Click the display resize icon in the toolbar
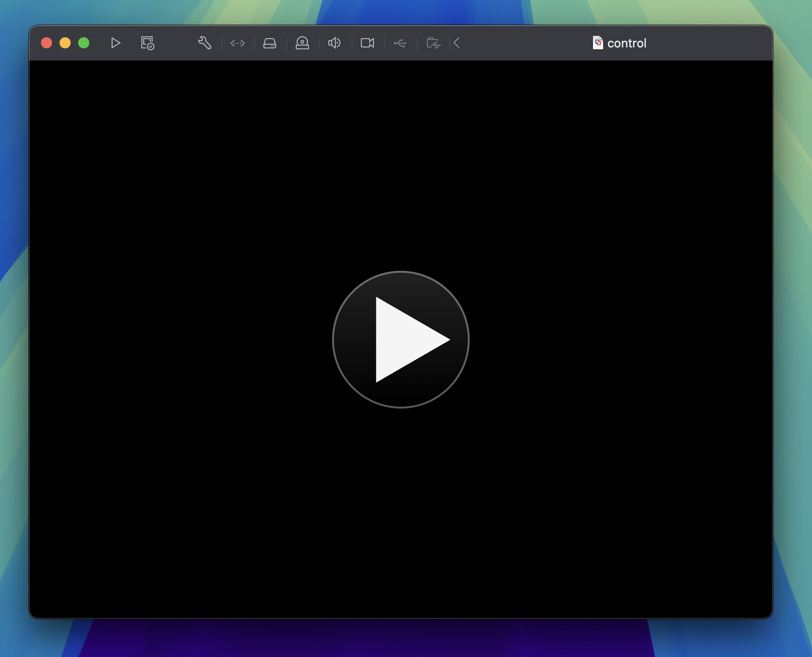Image resolution: width=812 pixels, height=657 pixels. point(237,43)
